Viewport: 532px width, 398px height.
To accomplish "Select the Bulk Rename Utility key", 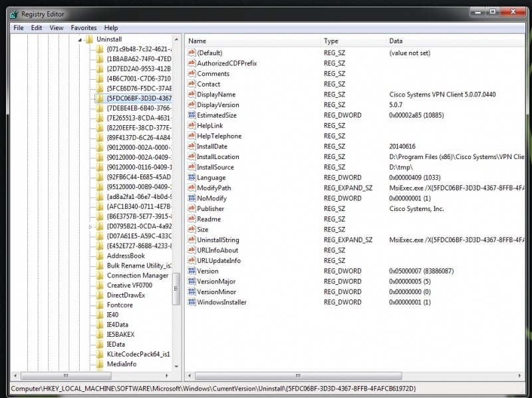I will [x=139, y=266].
